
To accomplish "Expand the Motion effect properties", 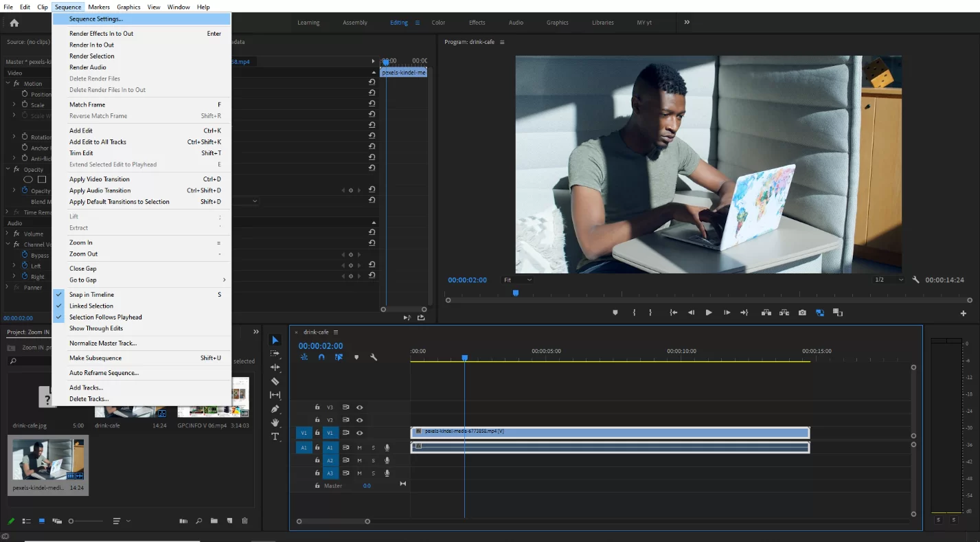I will point(8,83).
